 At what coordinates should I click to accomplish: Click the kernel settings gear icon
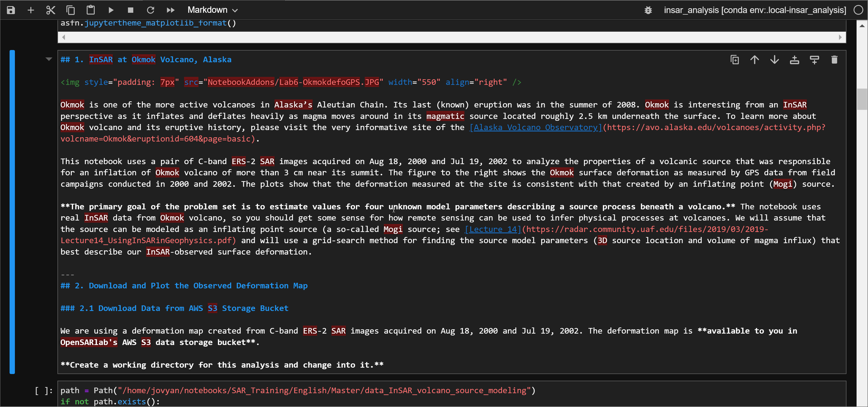pyautogui.click(x=648, y=9)
